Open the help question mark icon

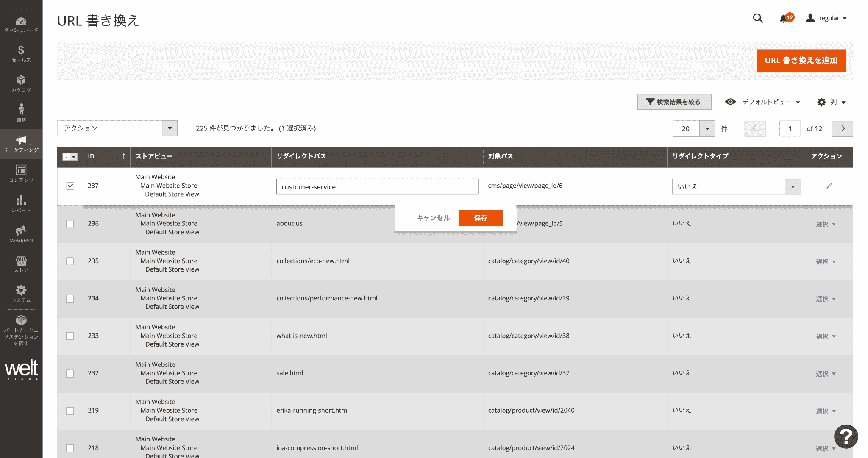click(x=846, y=436)
